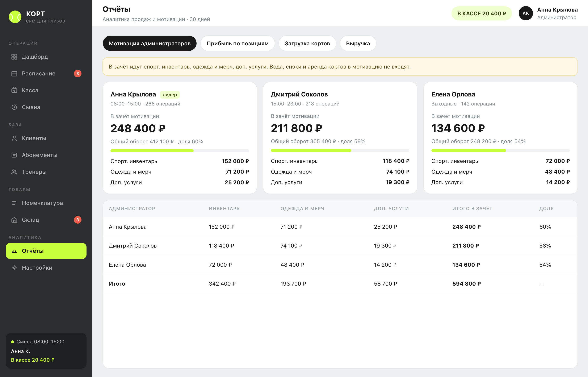This screenshot has width=588, height=377.
Task: Click the motivation rules notice banner
Action: (340, 67)
